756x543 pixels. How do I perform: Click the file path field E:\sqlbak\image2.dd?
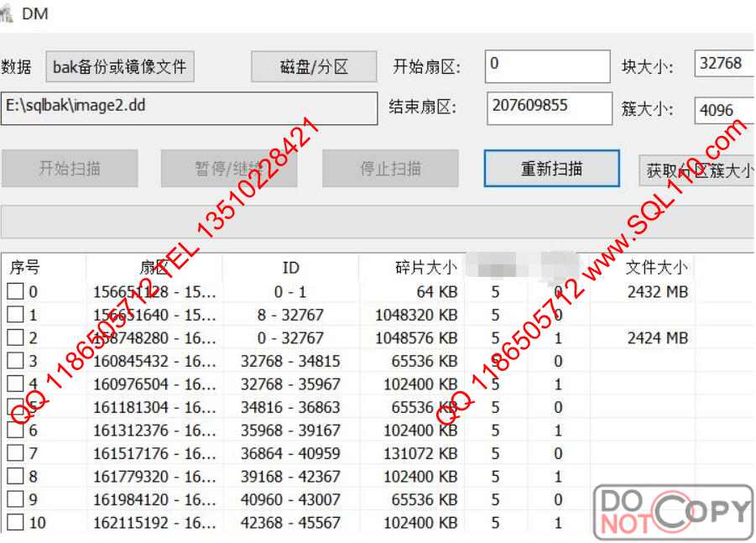point(189,107)
